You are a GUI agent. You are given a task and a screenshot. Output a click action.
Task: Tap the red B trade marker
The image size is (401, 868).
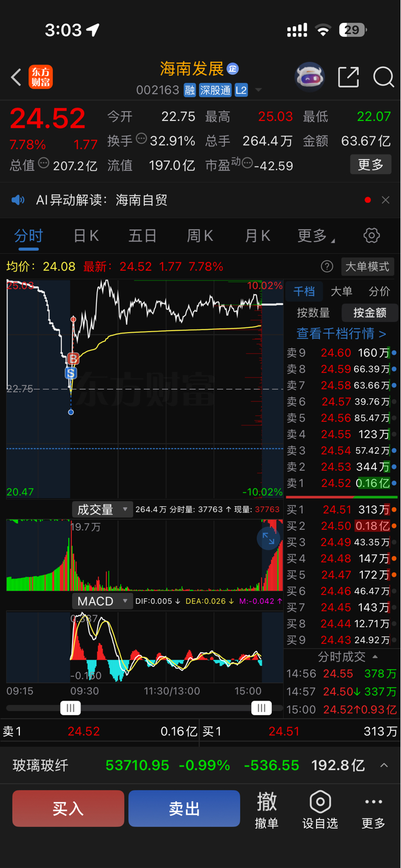click(73, 359)
